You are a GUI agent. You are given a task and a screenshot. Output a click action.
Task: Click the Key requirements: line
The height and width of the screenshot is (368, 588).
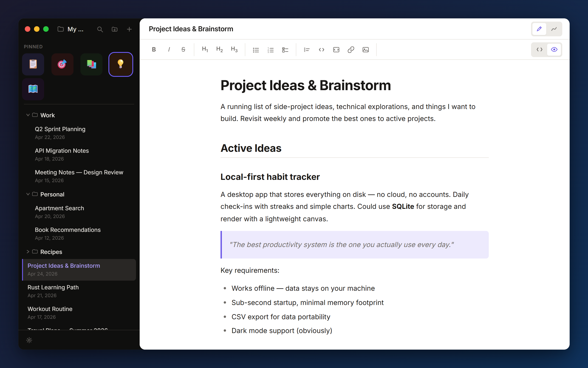pos(250,270)
